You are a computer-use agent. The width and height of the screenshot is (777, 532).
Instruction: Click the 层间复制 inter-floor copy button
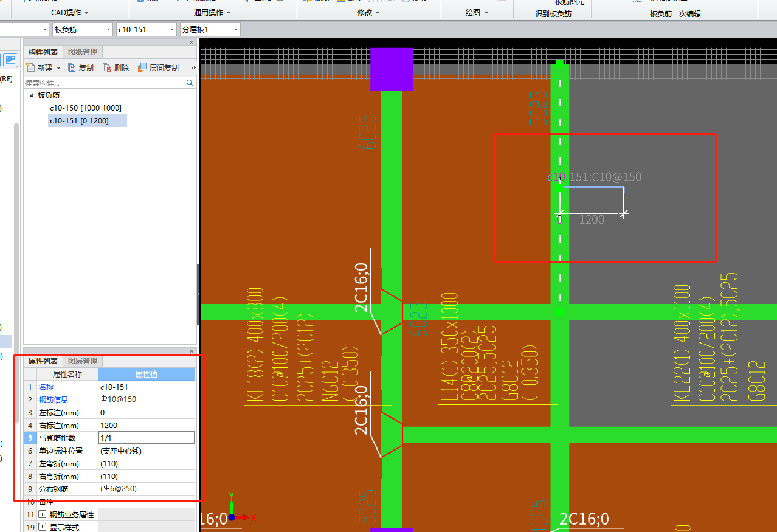click(x=158, y=67)
